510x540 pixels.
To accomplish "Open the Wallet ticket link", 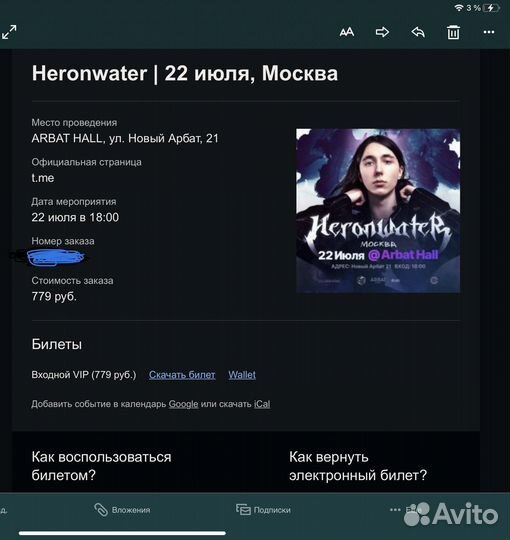I will pos(242,375).
